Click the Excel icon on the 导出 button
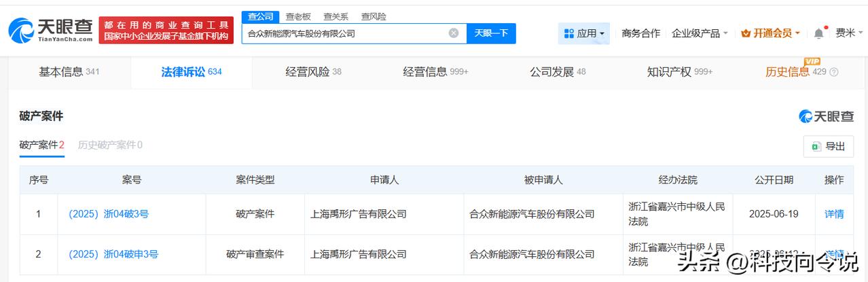Image resolution: width=868 pixels, height=282 pixels. (x=815, y=146)
